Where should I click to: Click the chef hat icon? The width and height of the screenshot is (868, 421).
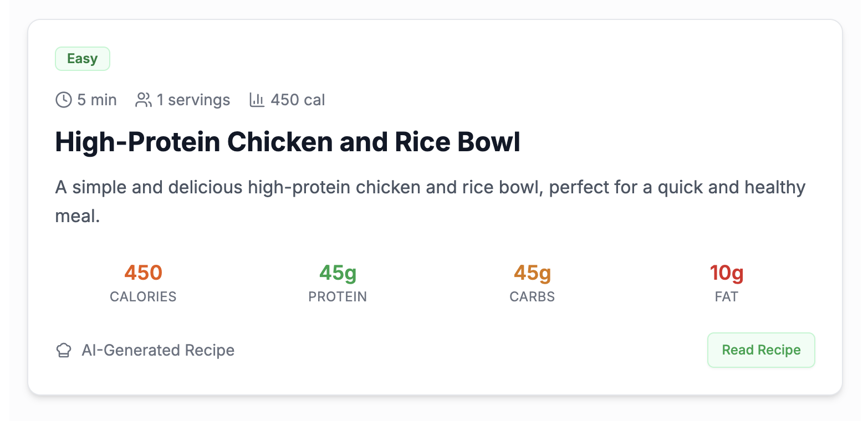pos(64,350)
